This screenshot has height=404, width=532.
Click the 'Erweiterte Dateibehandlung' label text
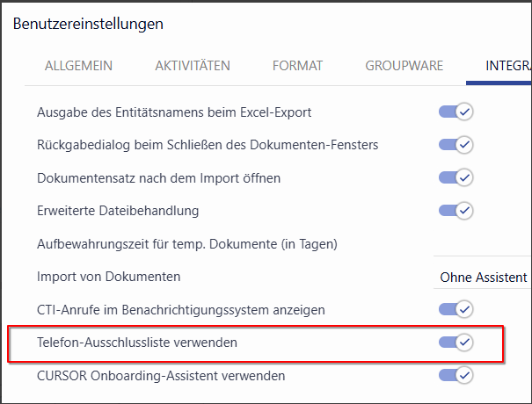coord(118,211)
